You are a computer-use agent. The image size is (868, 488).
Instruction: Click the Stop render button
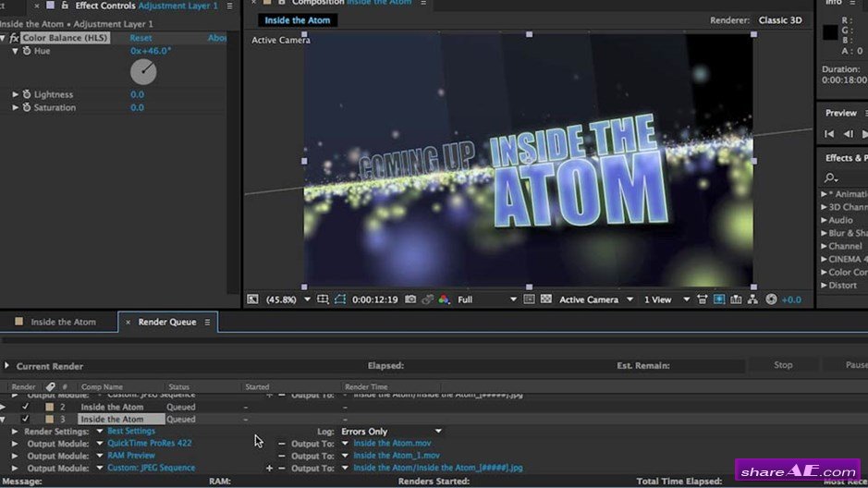[783, 365]
